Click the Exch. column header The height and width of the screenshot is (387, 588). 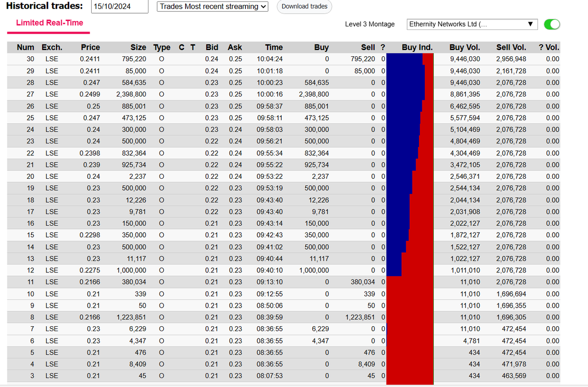click(x=52, y=47)
